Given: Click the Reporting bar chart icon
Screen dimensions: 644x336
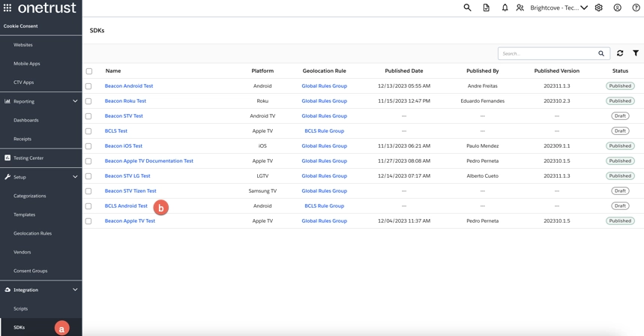Looking at the screenshot, I should tap(7, 101).
